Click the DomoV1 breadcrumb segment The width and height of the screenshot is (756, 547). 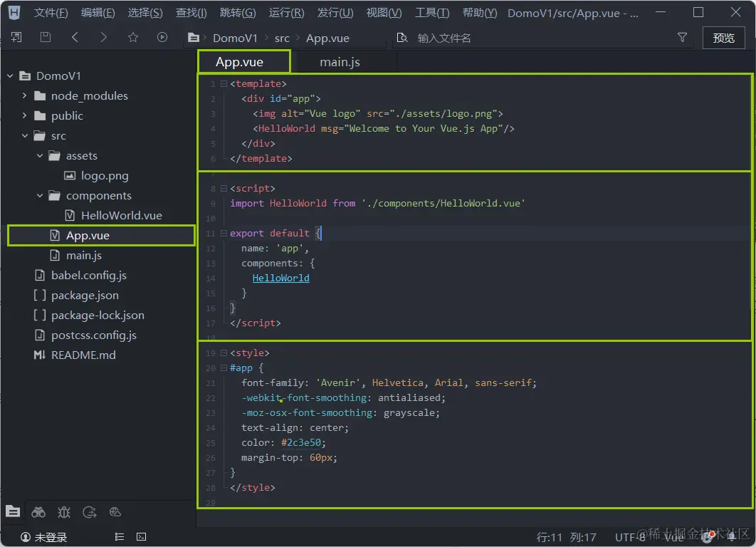point(236,38)
